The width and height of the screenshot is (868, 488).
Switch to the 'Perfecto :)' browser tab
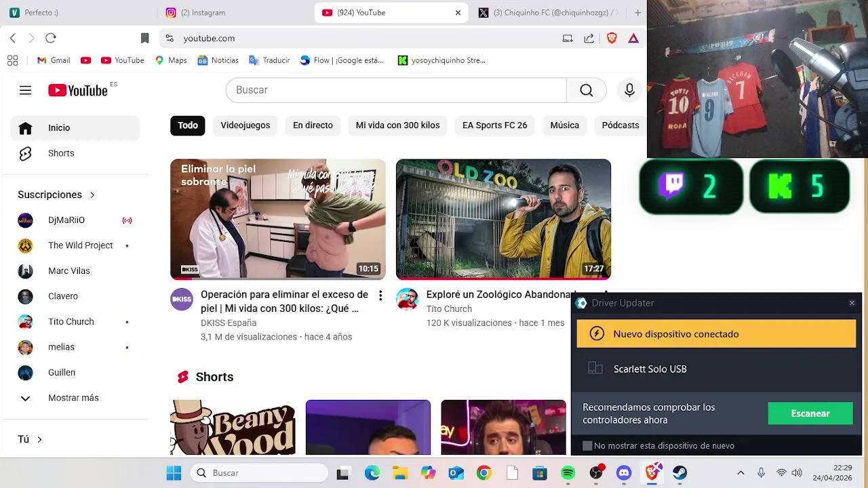point(78,12)
